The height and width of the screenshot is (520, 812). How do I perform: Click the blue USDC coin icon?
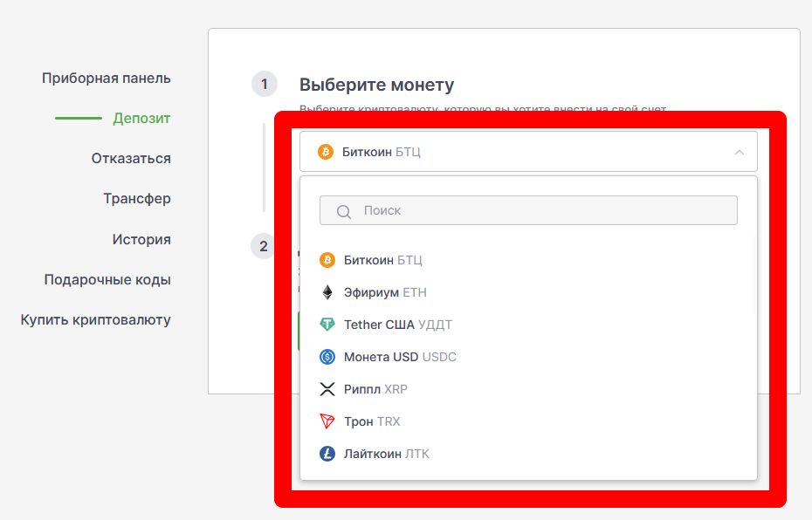[x=327, y=357]
